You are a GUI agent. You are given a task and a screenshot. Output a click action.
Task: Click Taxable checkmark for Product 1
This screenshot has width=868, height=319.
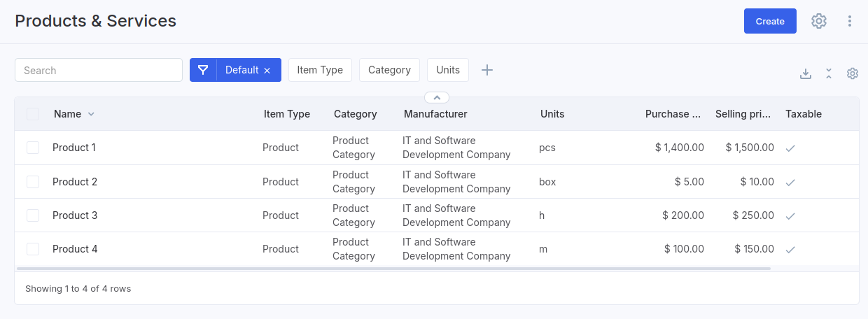point(790,148)
